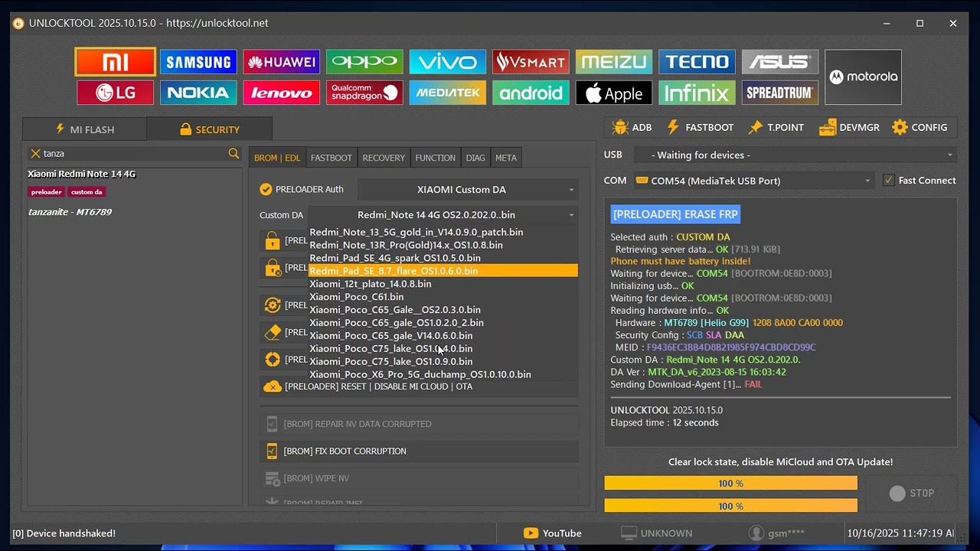Open the BROM | EDL tab
The height and width of the screenshot is (551, 980).
276,158
